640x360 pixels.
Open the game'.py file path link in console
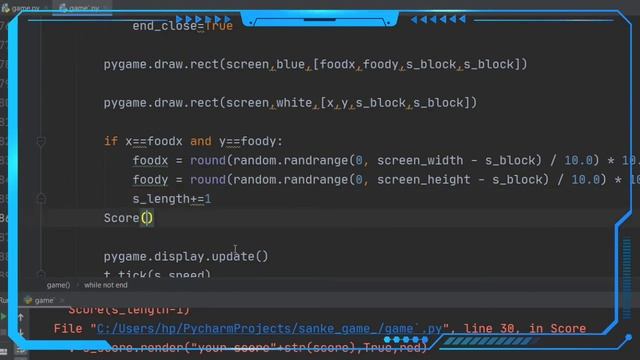click(269, 329)
